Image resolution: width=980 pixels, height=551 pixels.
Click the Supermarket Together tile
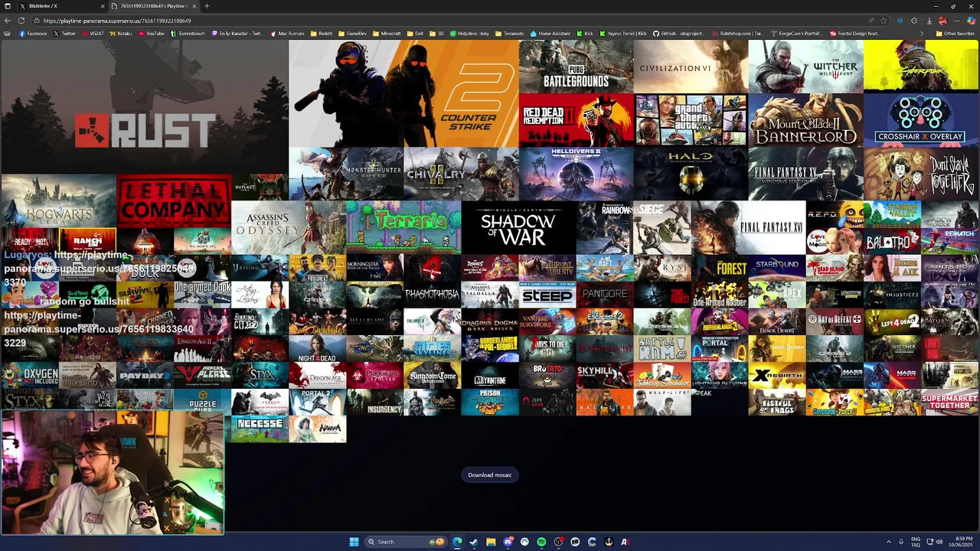949,402
